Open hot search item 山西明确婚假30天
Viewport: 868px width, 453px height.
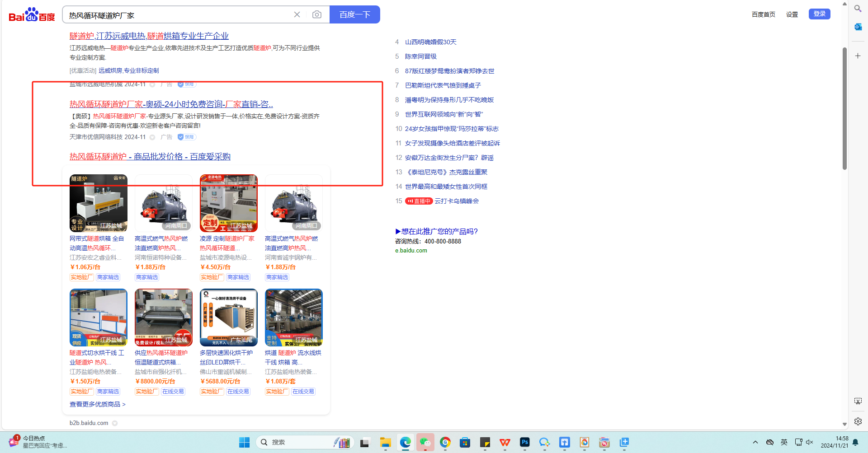click(431, 42)
